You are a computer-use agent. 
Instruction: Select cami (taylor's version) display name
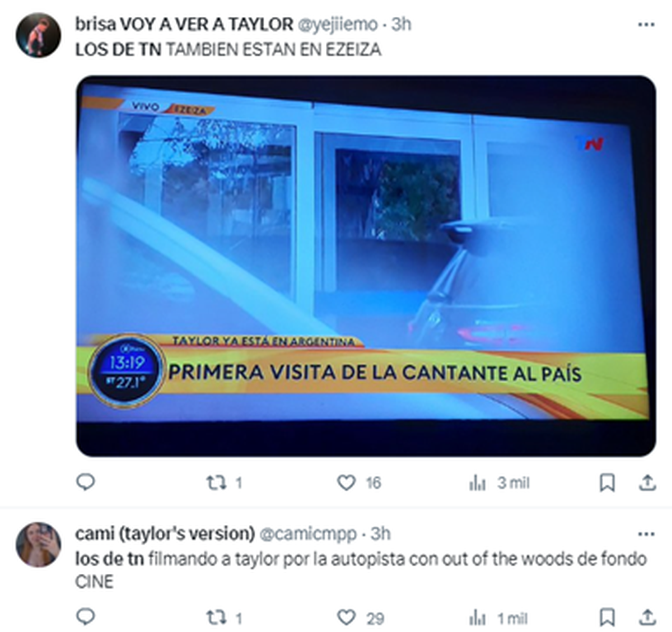[165, 533]
